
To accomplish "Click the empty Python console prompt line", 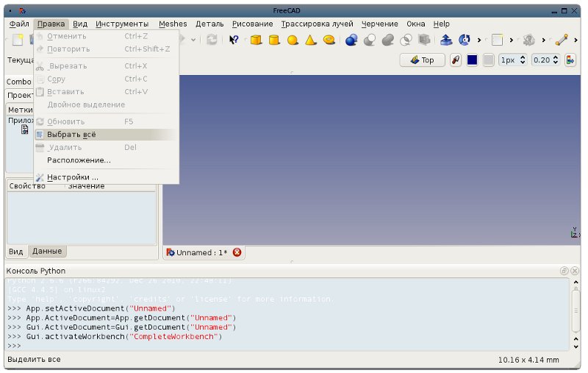I will [x=287, y=346].
